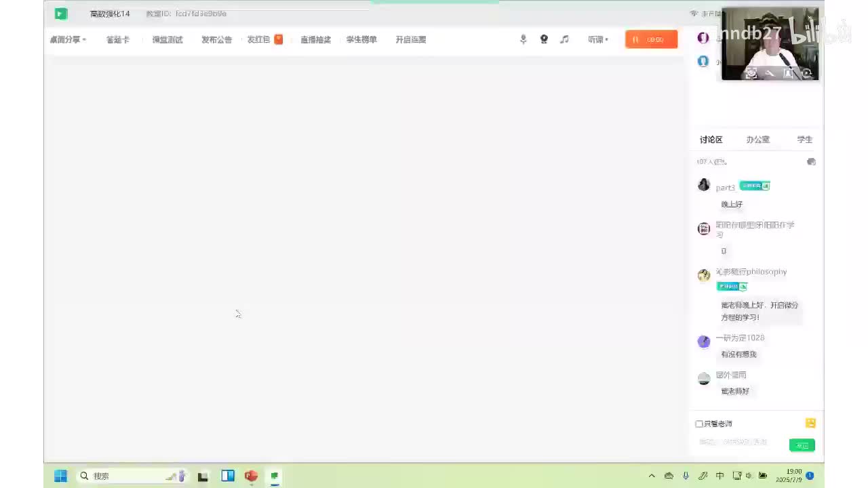Select 发布公告 in the toolbar

(216, 39)
